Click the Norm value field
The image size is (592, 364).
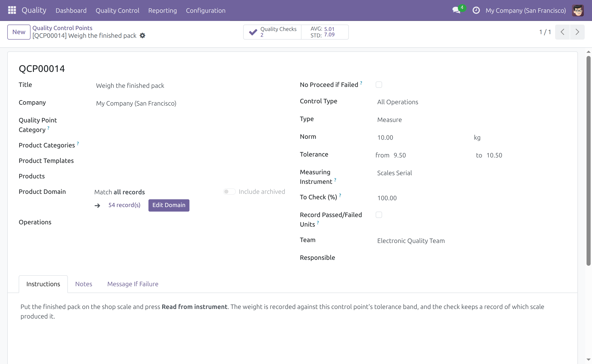(422, 138)
